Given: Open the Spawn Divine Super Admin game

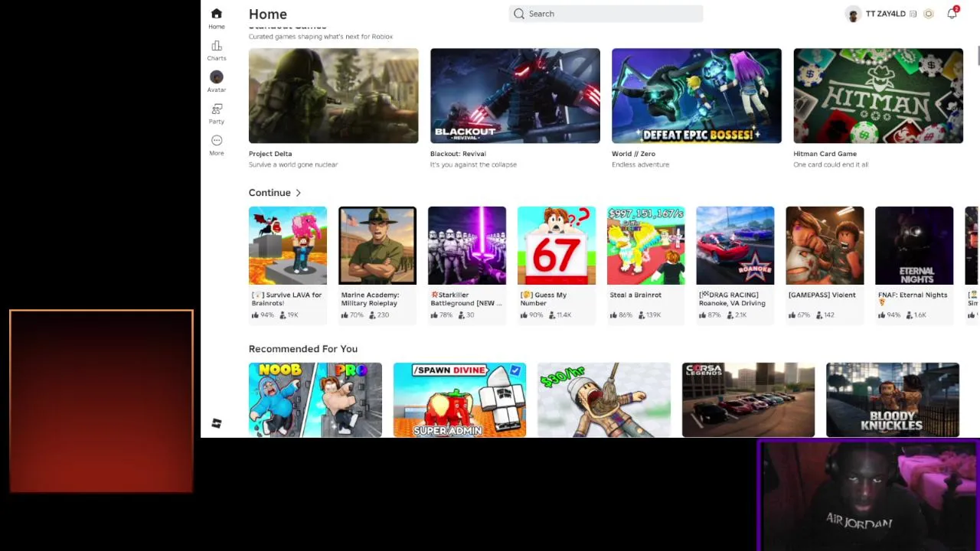Looking at the screenshot, I should tap(459, 400).
